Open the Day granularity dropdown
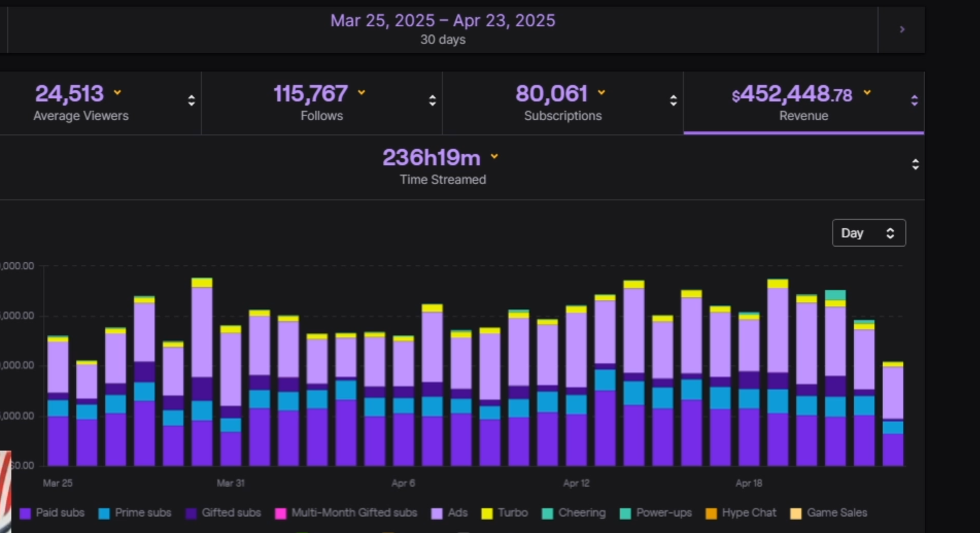This screenshot has height=533, width=980. click(868, 233)
